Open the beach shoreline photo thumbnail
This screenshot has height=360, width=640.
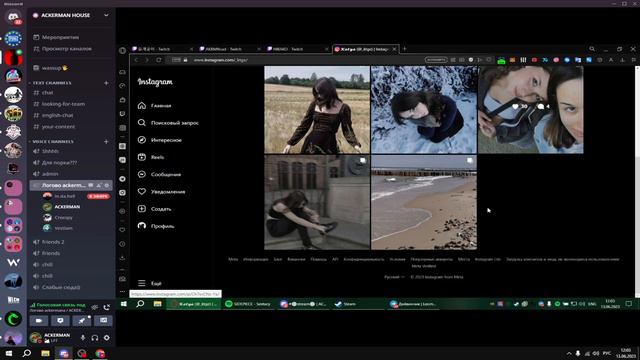[424, 202]
